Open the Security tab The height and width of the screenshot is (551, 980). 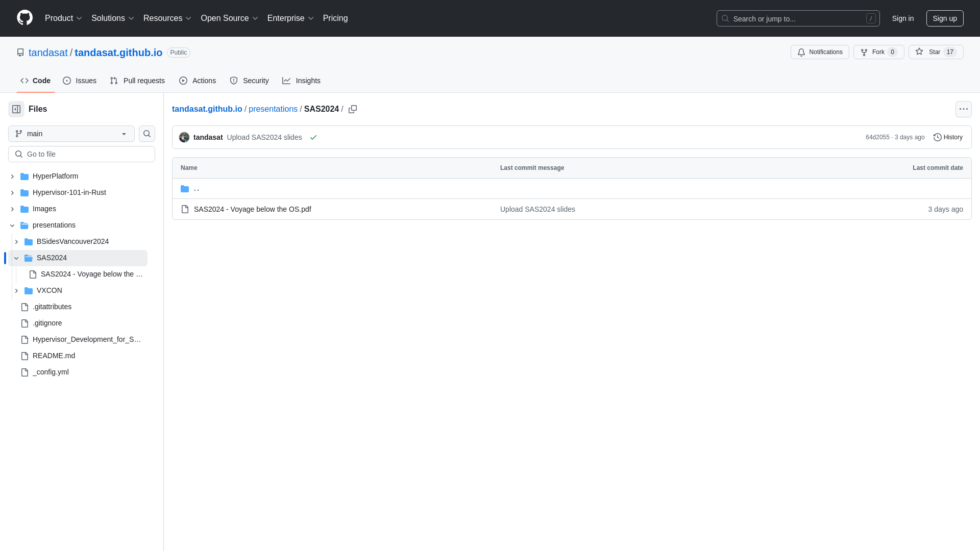click(249, 81)
